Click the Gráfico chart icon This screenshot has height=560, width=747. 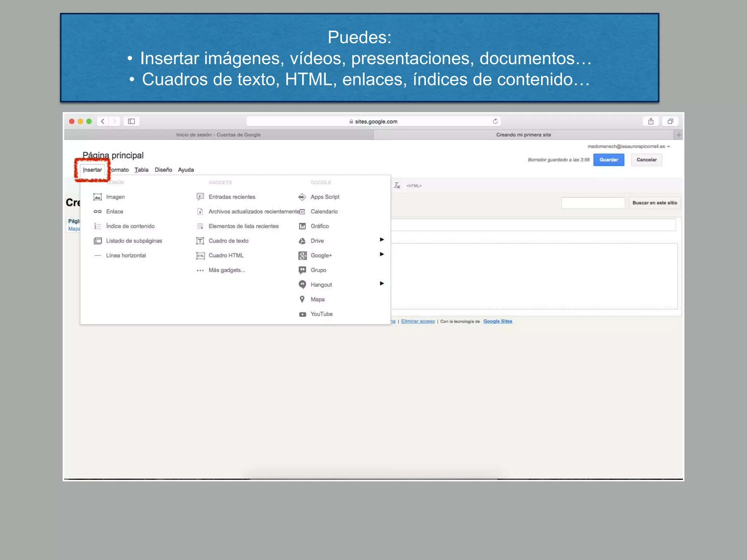[302, 226]
